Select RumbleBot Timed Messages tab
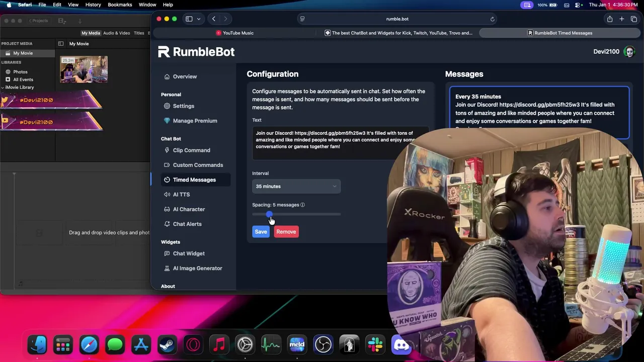The image size is (644, 362). (559, 33)
